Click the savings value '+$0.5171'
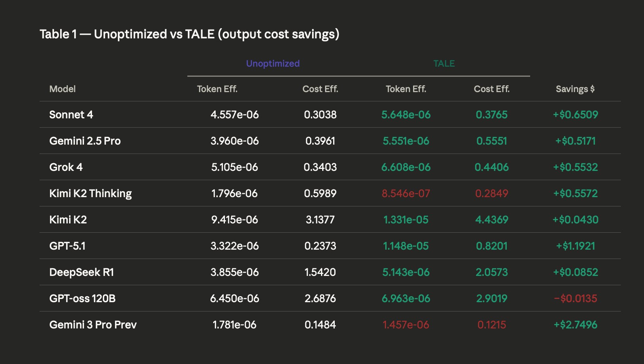Image resolution: width=644 pixels, height=364 pixels. click(x=575, y=141)
